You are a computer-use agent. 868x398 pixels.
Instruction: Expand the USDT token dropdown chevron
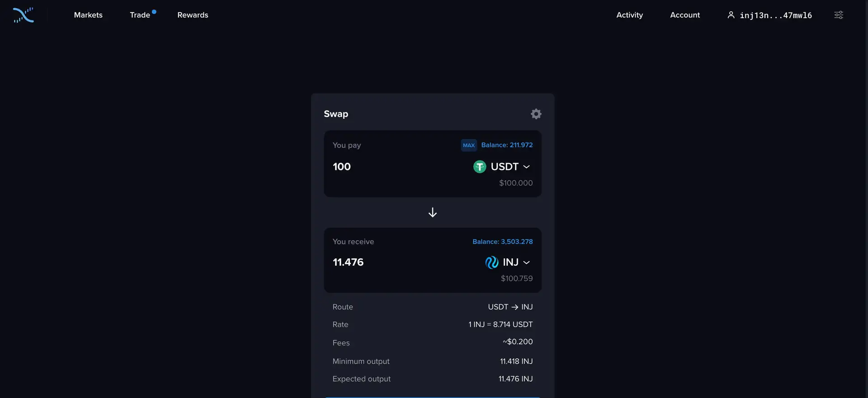click(527, 167)
